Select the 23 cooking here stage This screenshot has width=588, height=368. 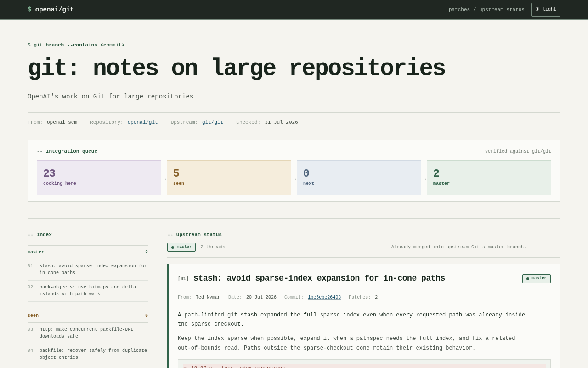[x=99, y=178]
